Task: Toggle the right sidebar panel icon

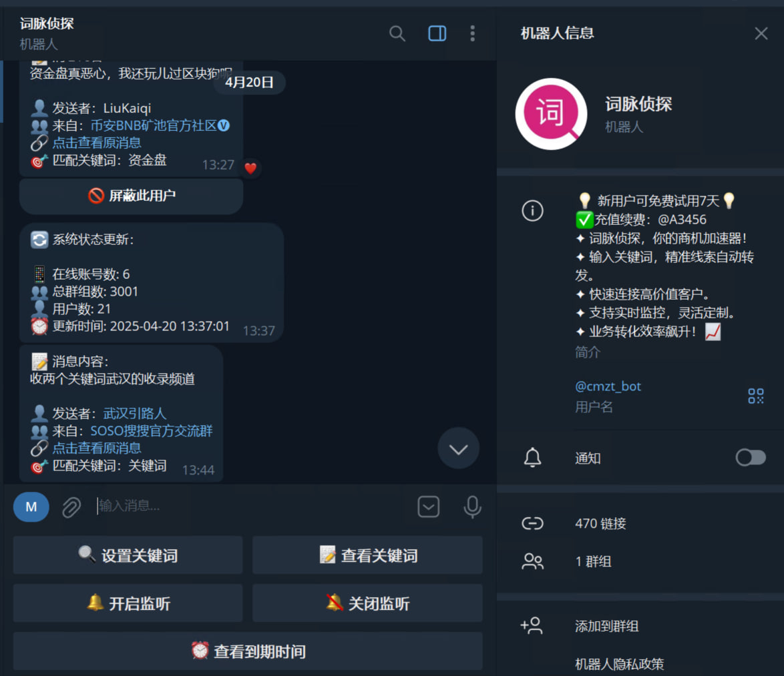Action: [x=437, y=33]
